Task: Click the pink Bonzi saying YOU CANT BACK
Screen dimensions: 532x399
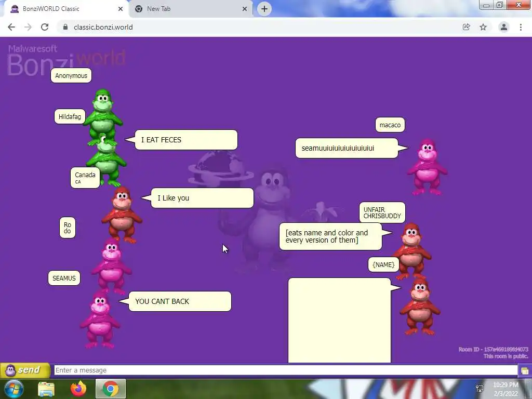Action: 100,320
